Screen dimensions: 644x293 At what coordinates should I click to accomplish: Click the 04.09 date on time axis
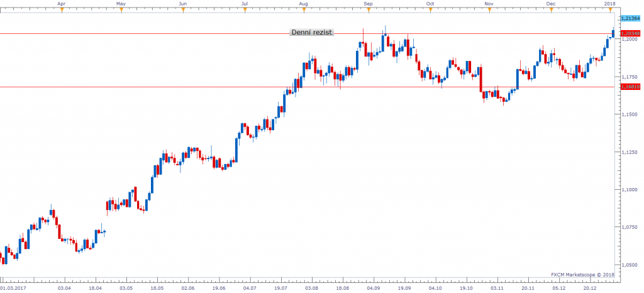tap(373, 287)
